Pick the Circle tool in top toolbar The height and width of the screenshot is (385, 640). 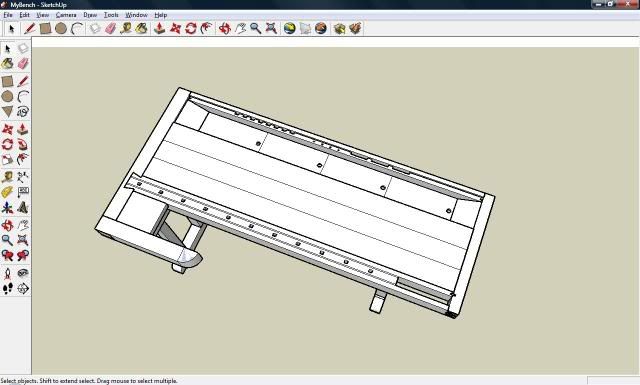click(61, 29)
